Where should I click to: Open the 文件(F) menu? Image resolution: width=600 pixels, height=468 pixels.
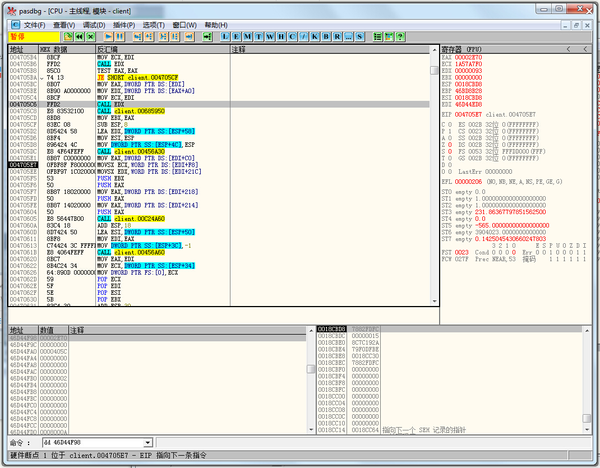[x=33, y=23]
